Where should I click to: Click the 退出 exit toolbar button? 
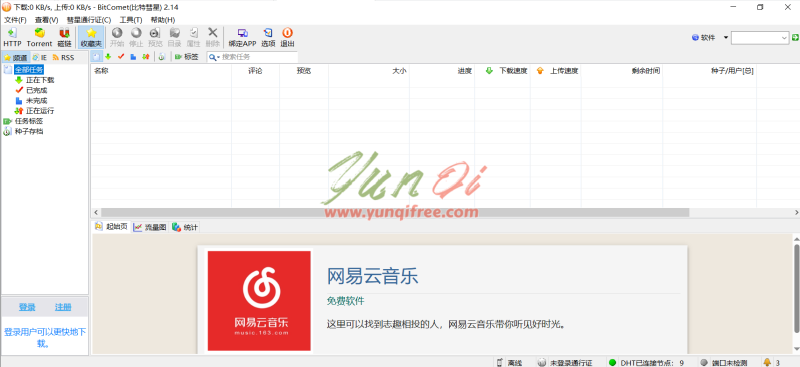287,38
